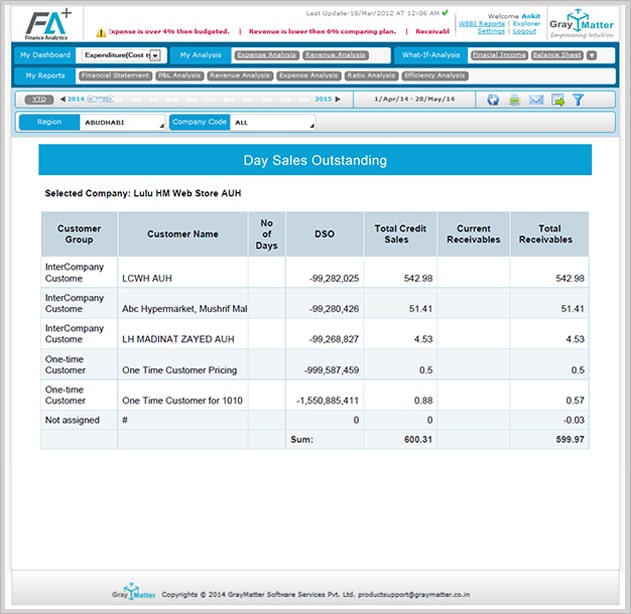Viewport: 631px width, 614px height.
Task: Click the yellow warning alert icon
Action: point(101,32)
